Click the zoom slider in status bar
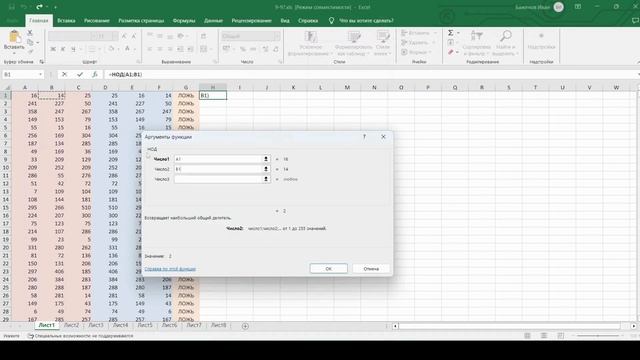This screenshot has height=360, width=640. pos(599,336)
